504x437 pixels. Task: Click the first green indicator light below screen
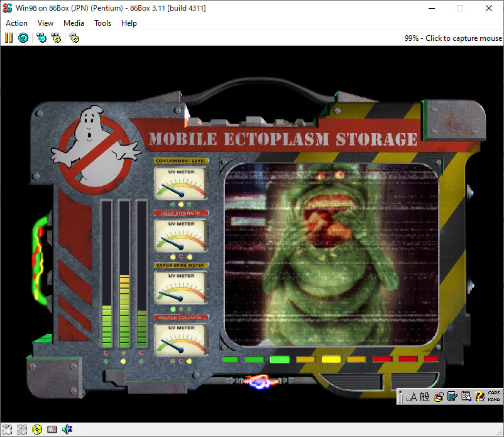click(231, 359)
